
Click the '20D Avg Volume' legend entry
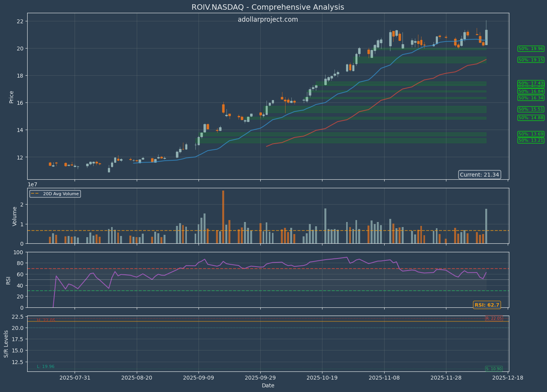[x=55, y=194]
